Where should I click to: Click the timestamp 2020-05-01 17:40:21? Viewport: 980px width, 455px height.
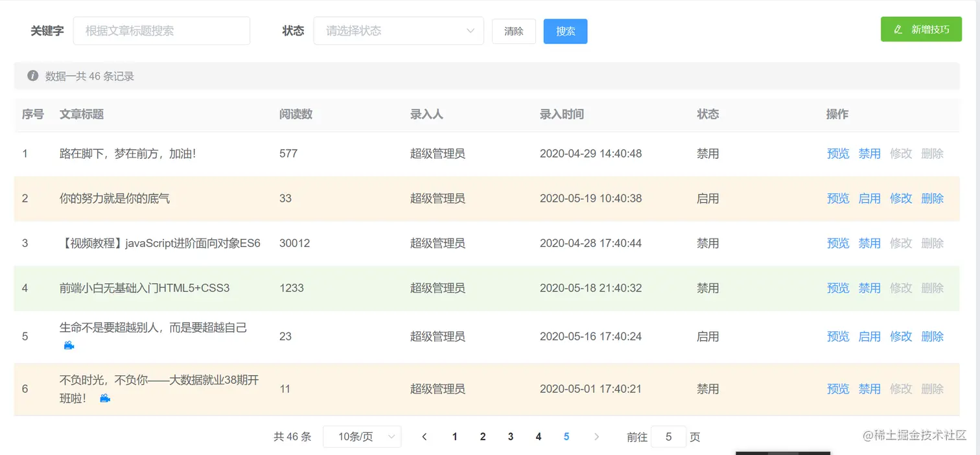(x=591, y=389)
